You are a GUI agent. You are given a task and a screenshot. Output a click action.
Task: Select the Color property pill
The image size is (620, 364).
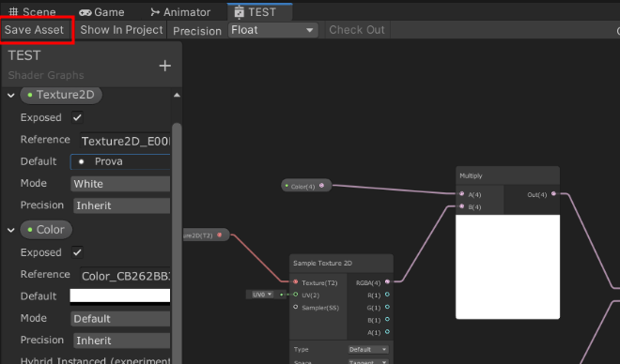point(46,230)
